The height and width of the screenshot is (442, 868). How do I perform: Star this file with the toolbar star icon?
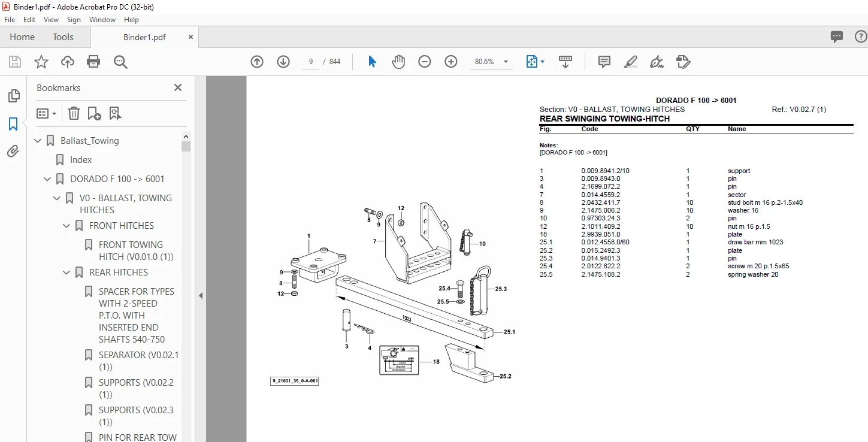point(41,62)
